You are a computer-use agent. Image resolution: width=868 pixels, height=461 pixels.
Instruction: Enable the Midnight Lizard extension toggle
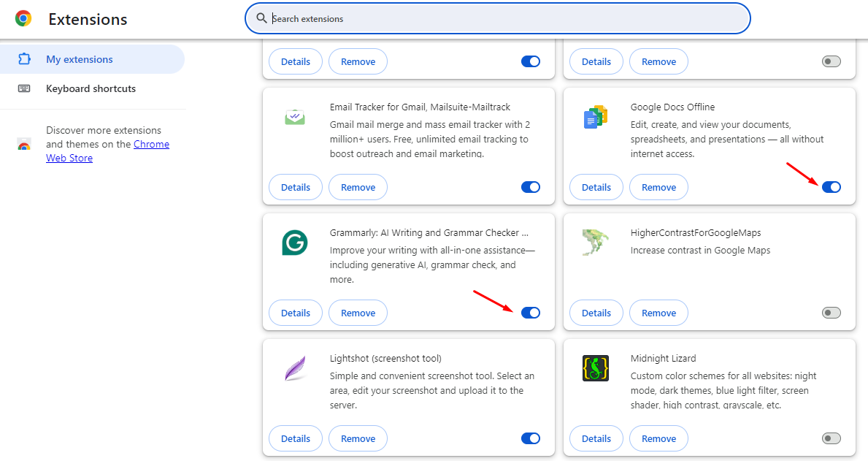tap(831, 438)
